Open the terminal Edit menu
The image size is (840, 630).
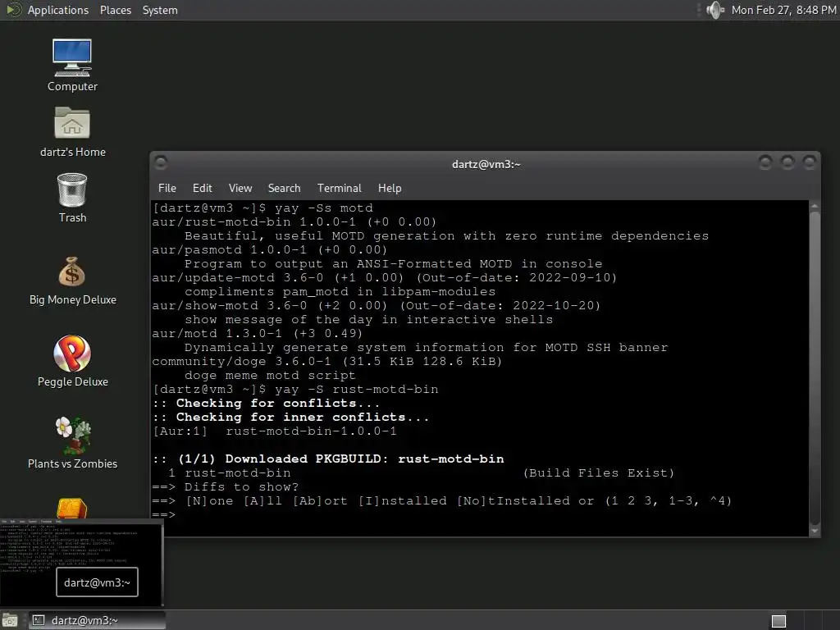tap(202, 188)
